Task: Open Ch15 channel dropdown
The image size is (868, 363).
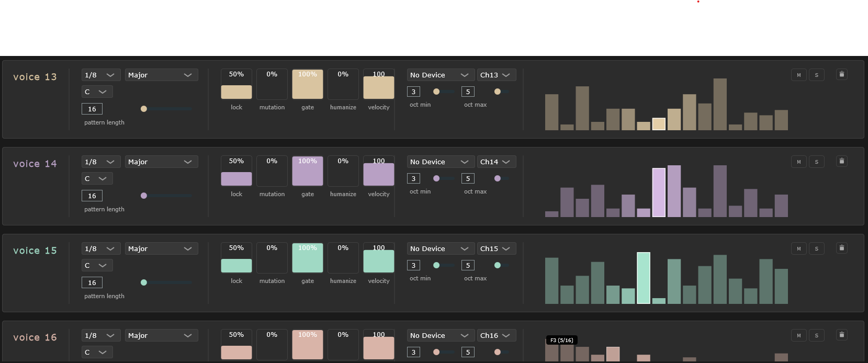Action: [497, 248]
